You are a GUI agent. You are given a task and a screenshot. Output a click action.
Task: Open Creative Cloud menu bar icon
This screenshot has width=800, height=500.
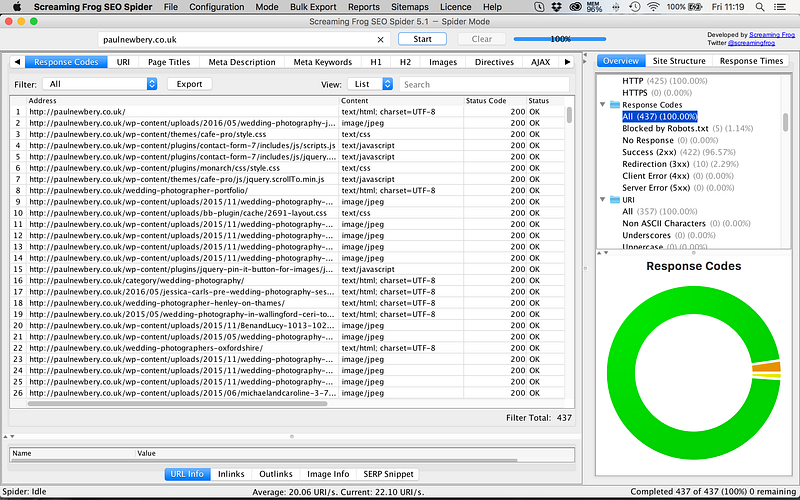pos(575,7)
